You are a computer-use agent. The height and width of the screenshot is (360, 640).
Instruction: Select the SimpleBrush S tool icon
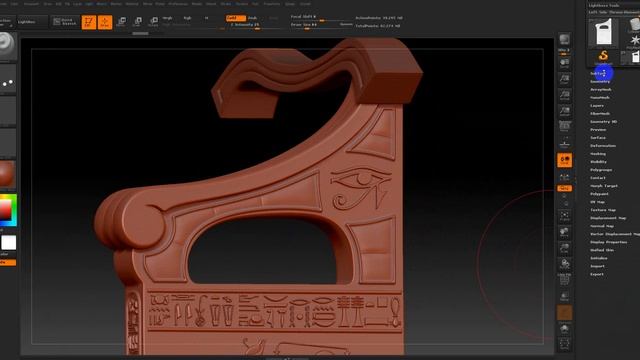pyautogui.click(x=603, y=56)
